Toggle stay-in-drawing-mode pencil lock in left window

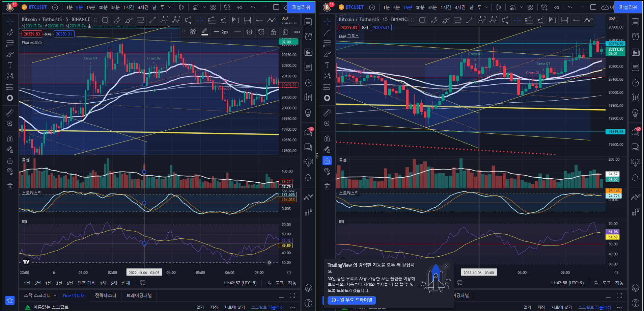tap(10, 149)
